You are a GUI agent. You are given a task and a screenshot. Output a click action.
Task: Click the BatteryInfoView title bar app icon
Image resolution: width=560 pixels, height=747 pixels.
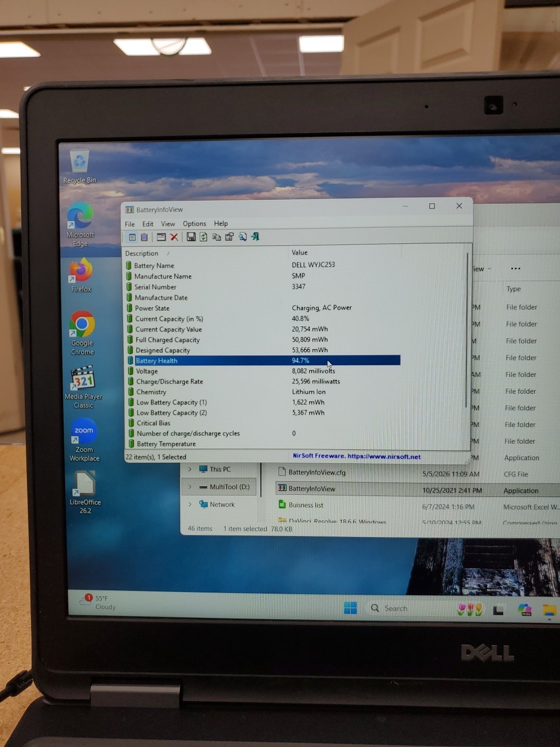coord(130,210)
